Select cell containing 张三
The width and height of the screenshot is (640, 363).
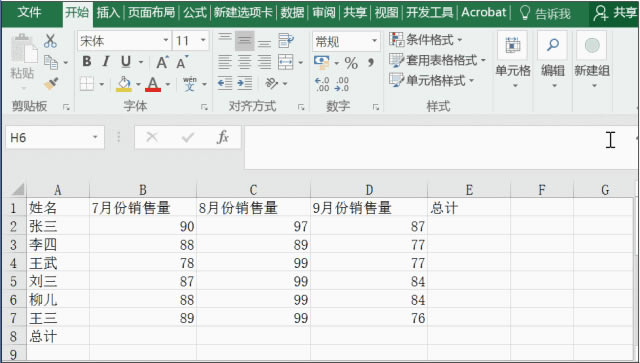tap(58, 226)
